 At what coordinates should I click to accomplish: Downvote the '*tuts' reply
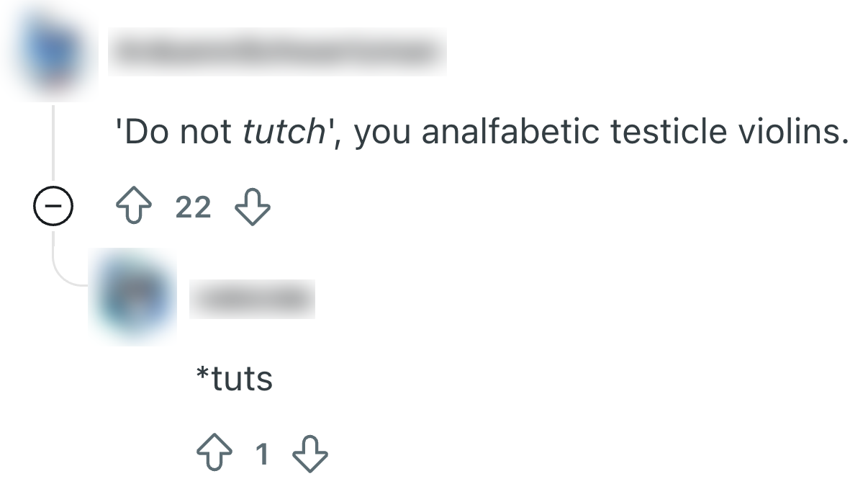tap(310, 454)
